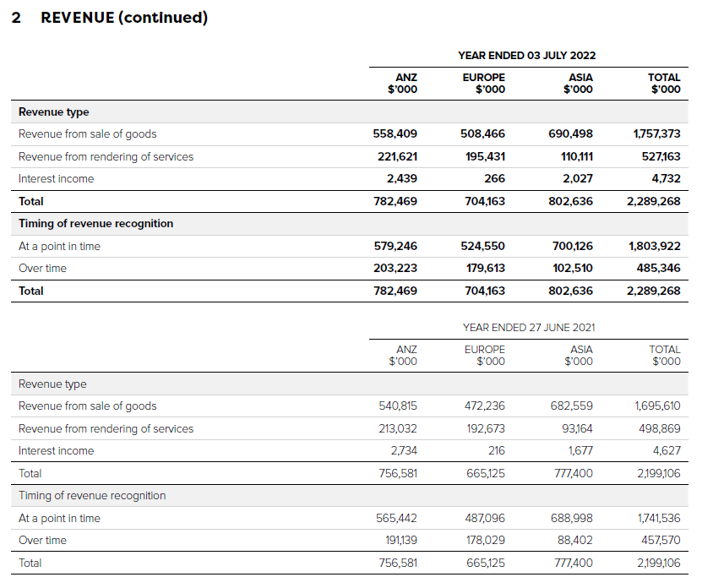Select the 2022 Over time total 485,346

pos(657,268)
